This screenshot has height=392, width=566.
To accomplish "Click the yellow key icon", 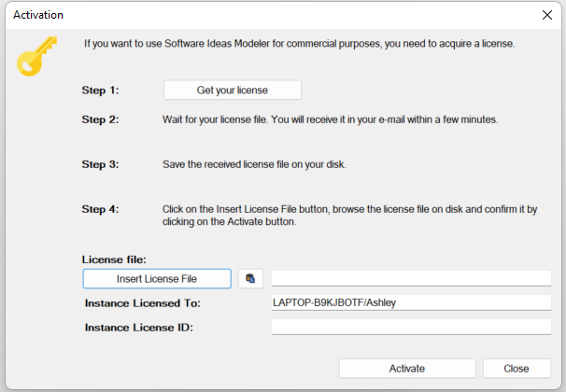I will pyautogui.click(x=36, y=56).
